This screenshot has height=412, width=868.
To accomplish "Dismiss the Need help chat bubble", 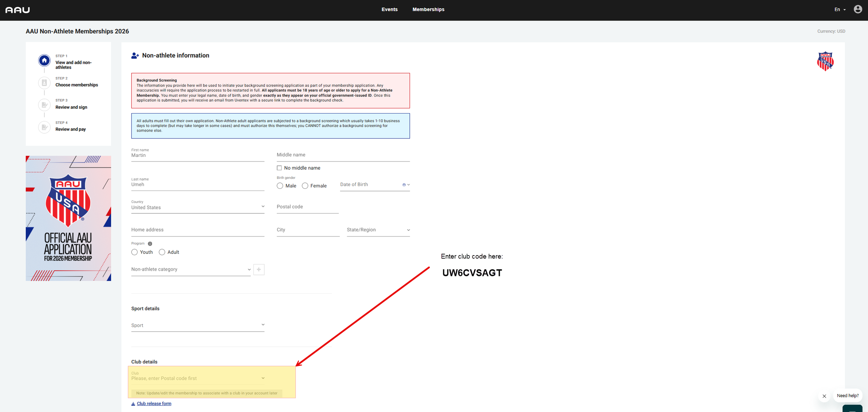I will point(824,396).
